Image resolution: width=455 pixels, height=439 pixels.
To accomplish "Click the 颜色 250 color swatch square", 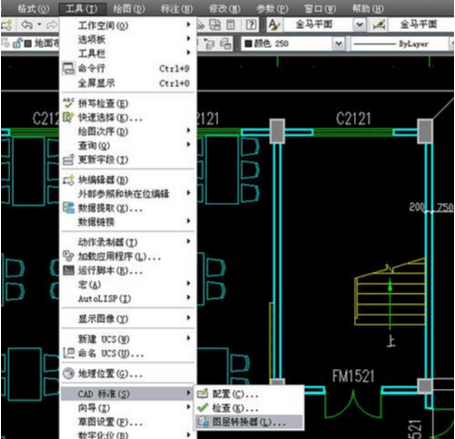I will [248, 44].
